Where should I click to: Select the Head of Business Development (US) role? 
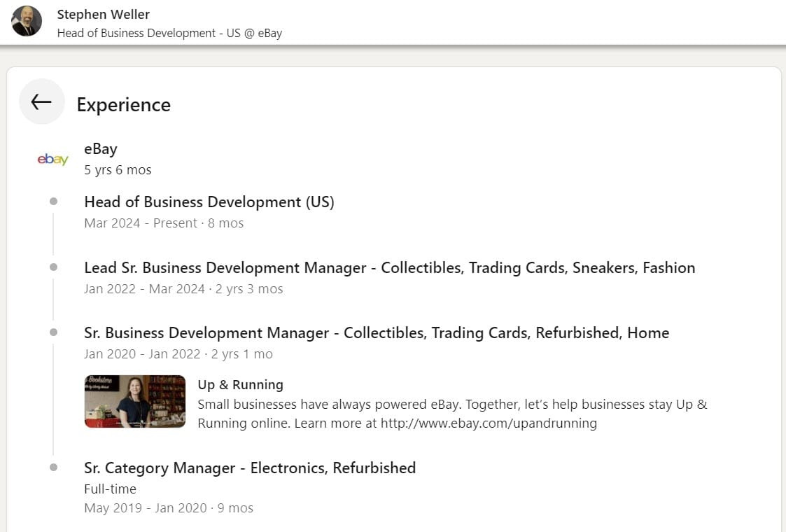click(209, 202)
